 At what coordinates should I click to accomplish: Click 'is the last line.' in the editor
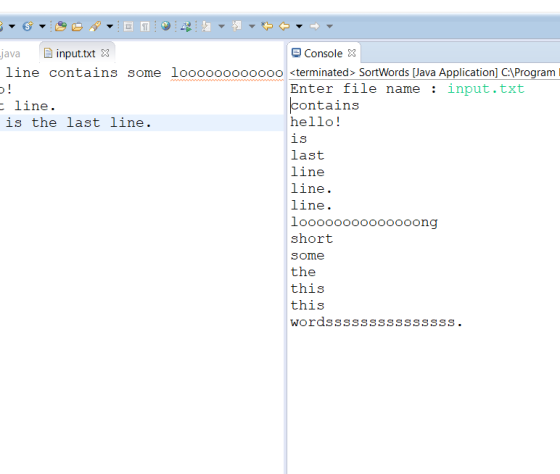tap(78, 123)
